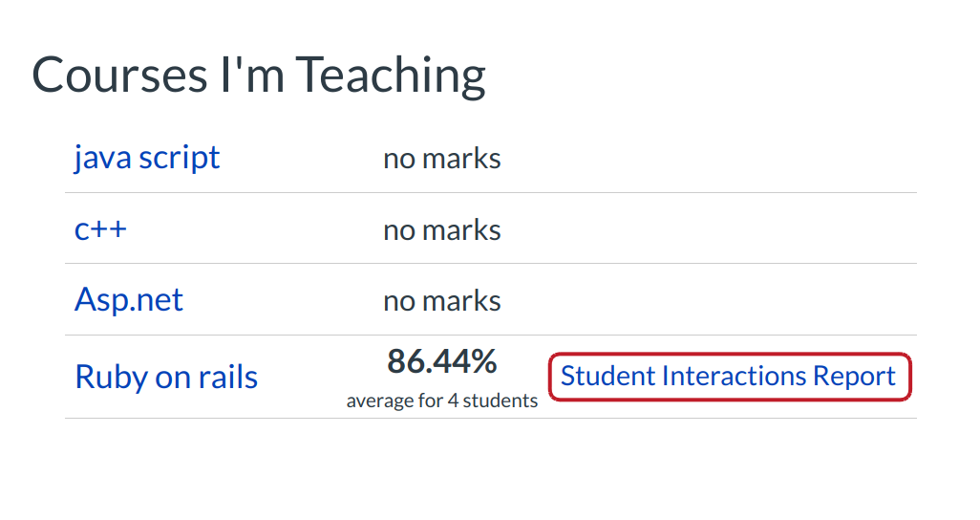Open the c++ course link
This screenshot has width=980, height=520.
[100, 229]
